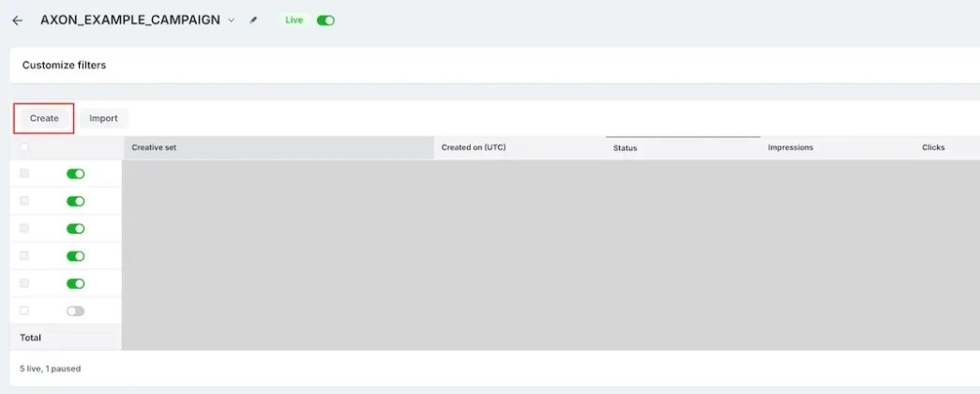Click the green Live status label

click(x=294, y=20)
